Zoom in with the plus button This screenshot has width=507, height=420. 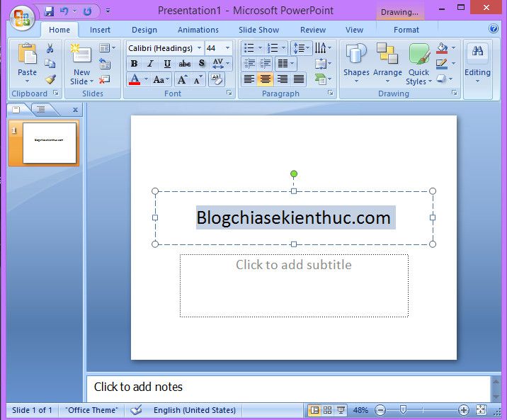pos(464,410)
